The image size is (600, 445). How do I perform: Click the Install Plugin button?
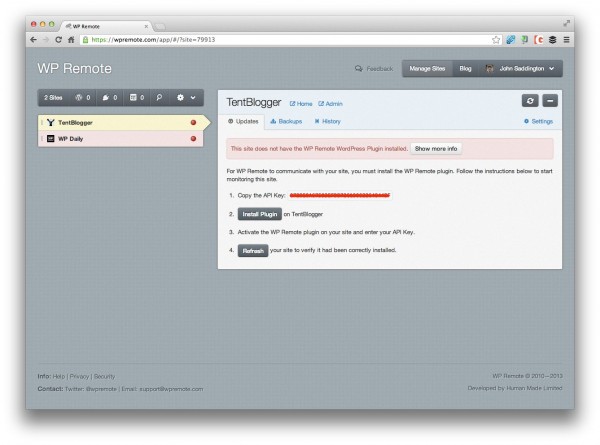pyautogui.click(x=260, y=214)
